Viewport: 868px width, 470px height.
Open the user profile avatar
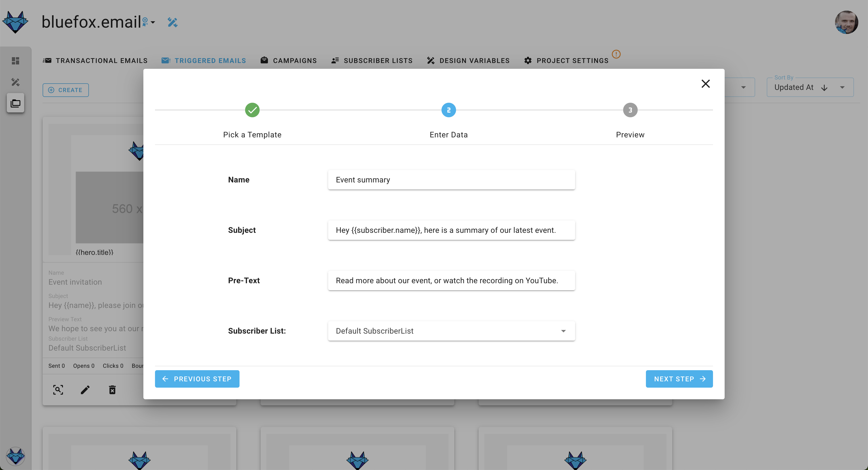(846, 22)
